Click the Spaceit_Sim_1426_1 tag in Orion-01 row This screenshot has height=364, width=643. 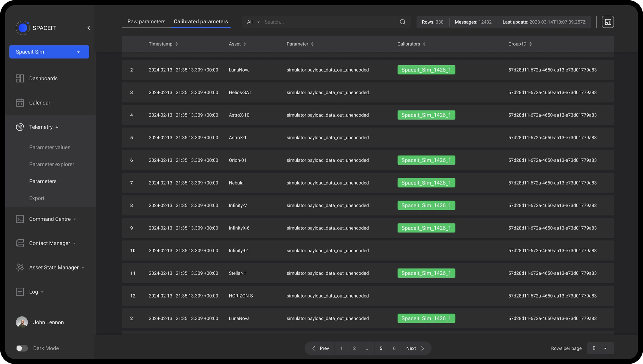coord(426,160)
